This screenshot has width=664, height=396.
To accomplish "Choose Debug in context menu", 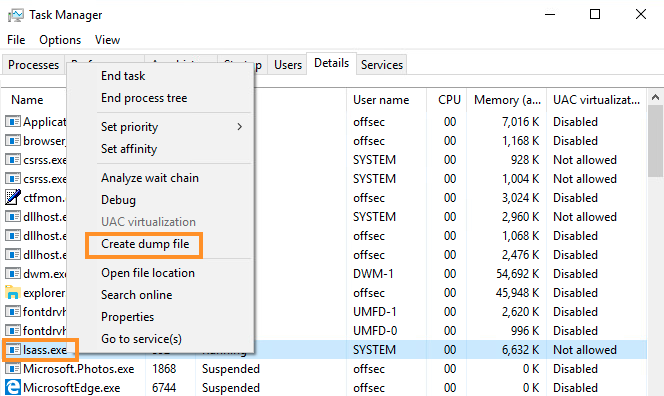I will pyautogui.click(x=118, y=200).
